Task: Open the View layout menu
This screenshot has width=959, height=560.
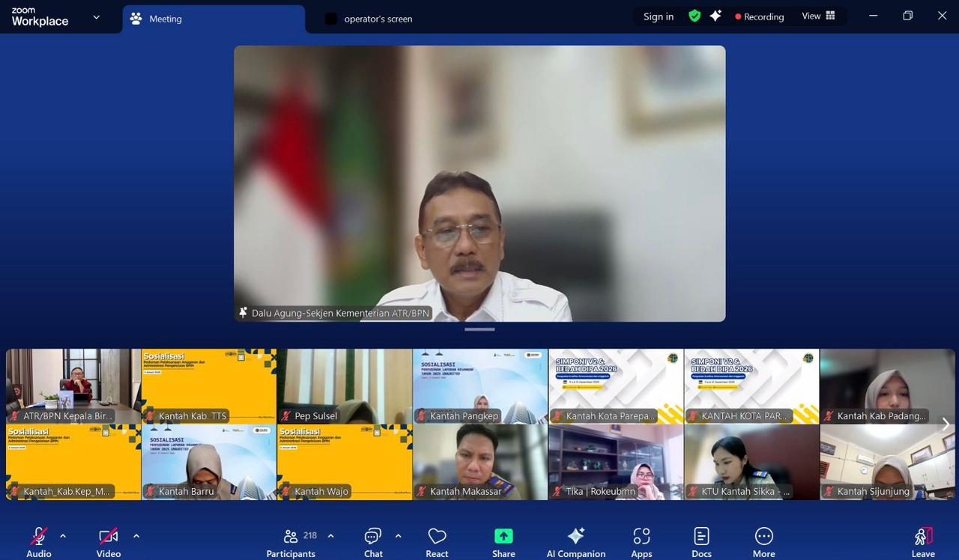Action: [x=818, y=16]
